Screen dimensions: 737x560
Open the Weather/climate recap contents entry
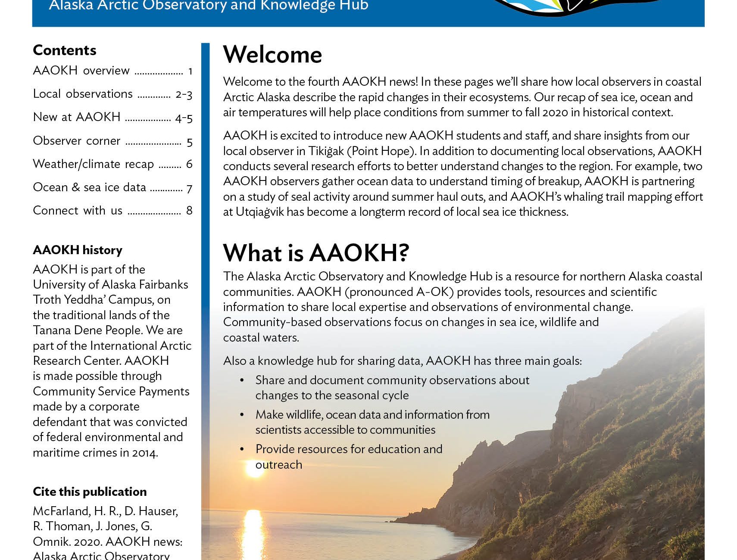coord(112,164)
